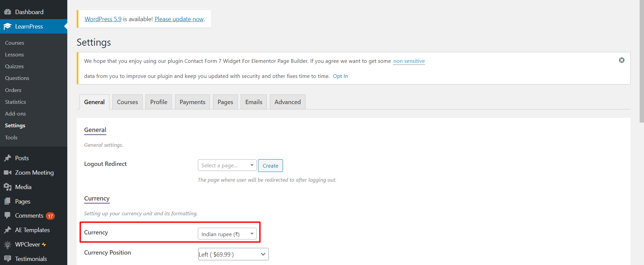644x265 pixels.
Task: Switch to the General settings tab
Action: (x=94, y=102)
